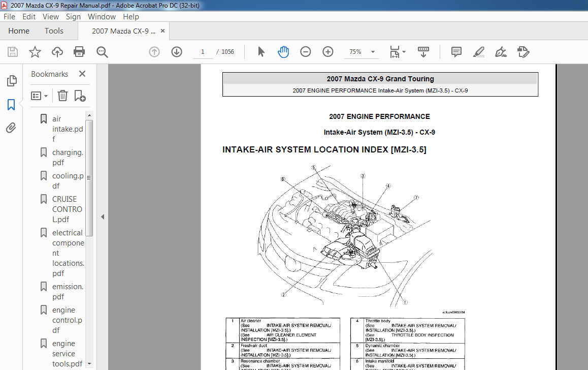The width and height of the screenshot is (588, 370).
Task: Open the Sign menu
Action: coord(73,16)
